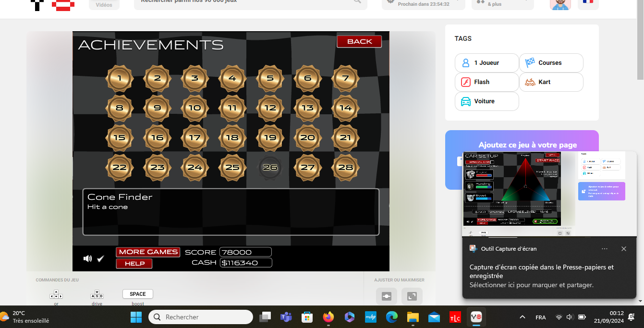The height and width of the screenshot is (328, 644).
Task: Open the Vidéos tab
Action: (x=104, y=5)
